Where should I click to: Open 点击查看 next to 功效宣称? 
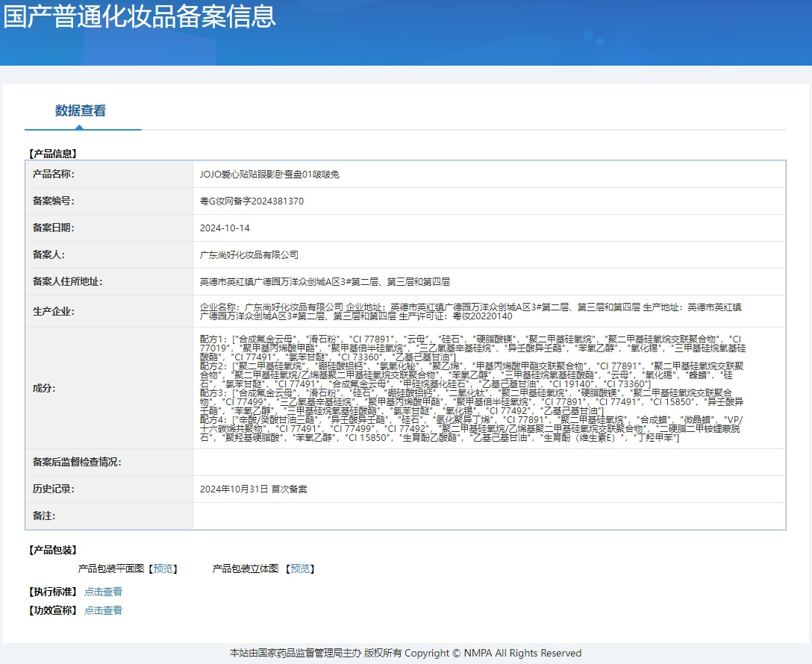pyautogui.click(x=103, y=610)
